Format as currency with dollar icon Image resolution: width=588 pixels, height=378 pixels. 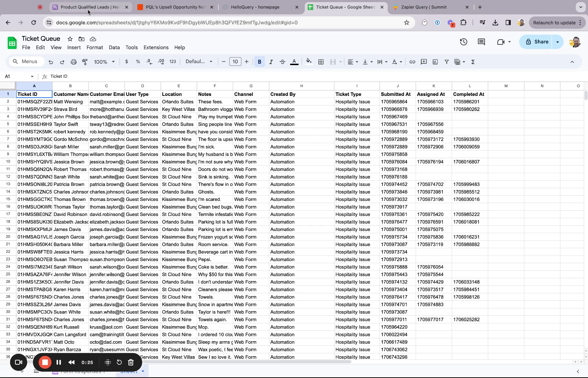click(x=127, y=62)
